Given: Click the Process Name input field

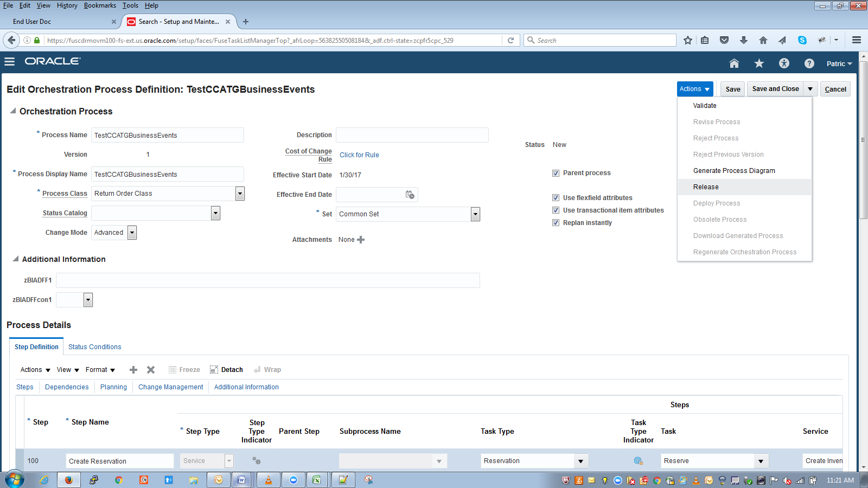Looking at the screenshot, I should pyautogui.click(x=168, y=135).
